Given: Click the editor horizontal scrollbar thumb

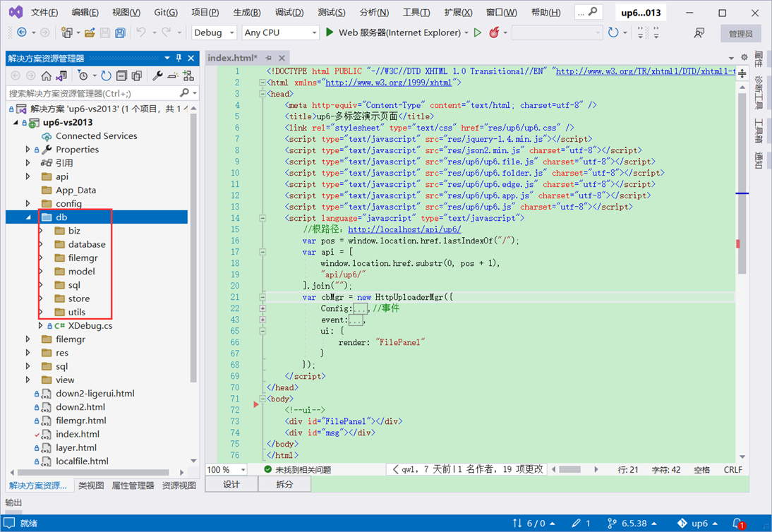Looking at the screenshot, I should point(569,469).
